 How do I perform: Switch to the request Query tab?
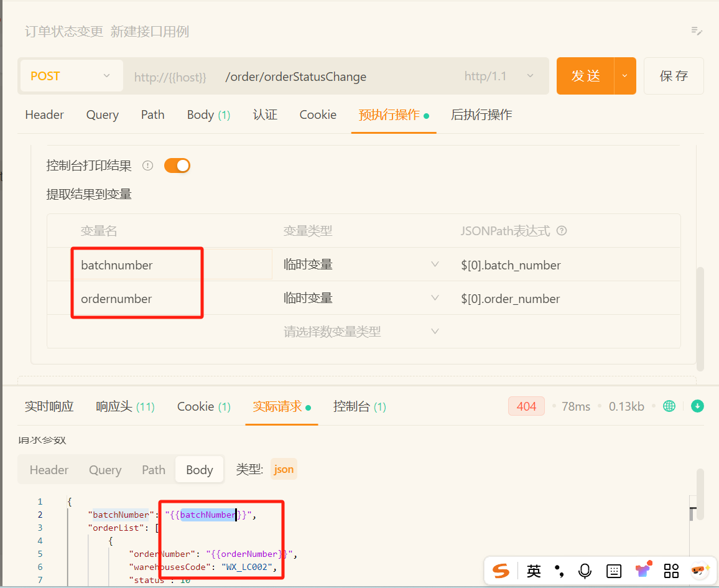[x=102, y=114]
